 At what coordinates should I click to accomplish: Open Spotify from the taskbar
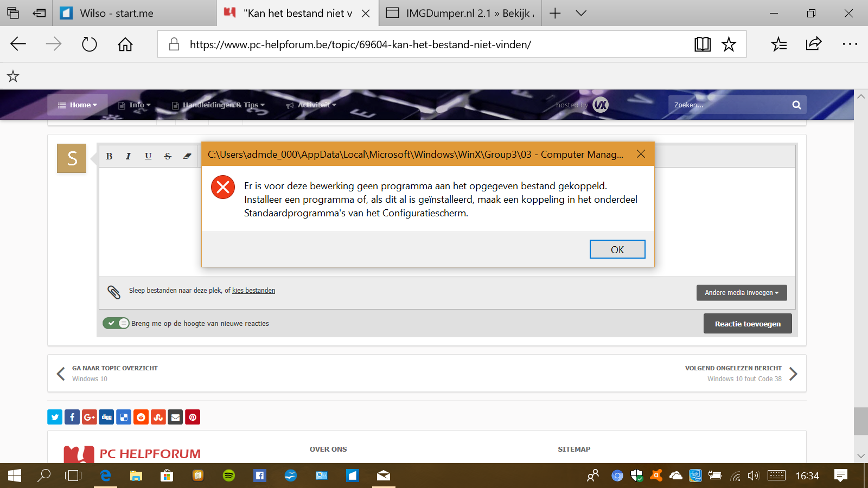coord(229,476)
